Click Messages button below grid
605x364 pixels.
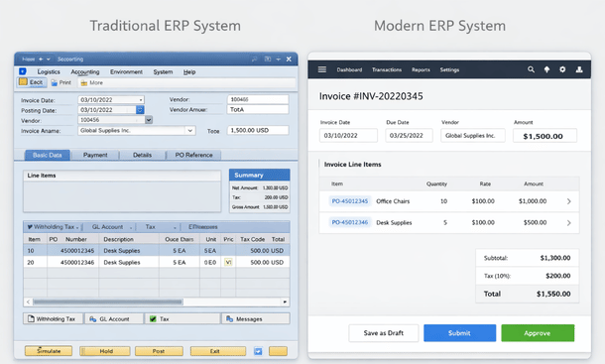pyautogui.click(x=256, y=318)
